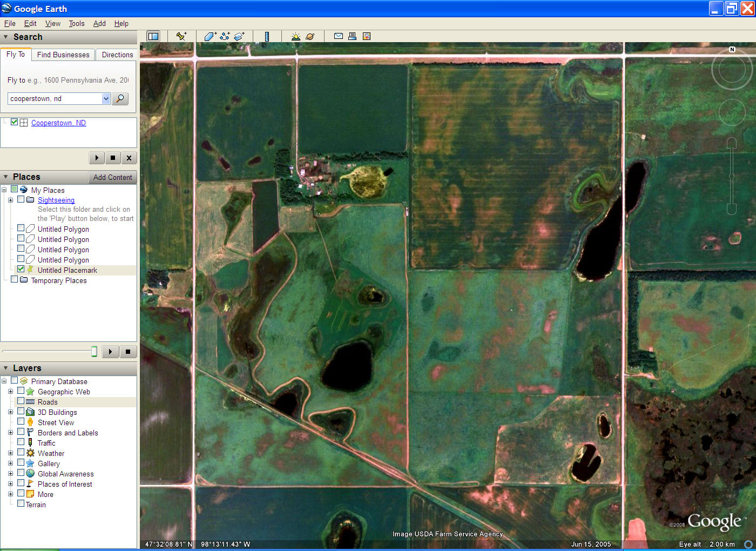This screenshot has width=756, height=551.
Task: Click the Sightseeing link in Places
Action: [56, 200]
